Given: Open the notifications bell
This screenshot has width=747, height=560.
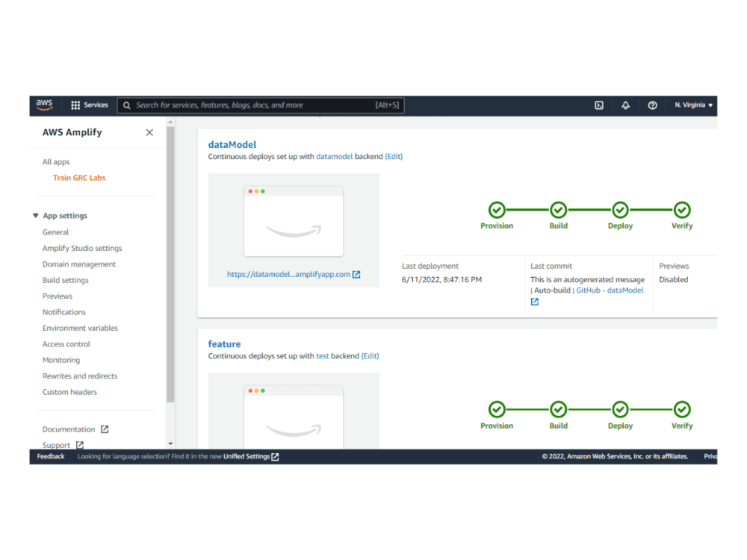Looking at the screenshot, I should 625,105.
